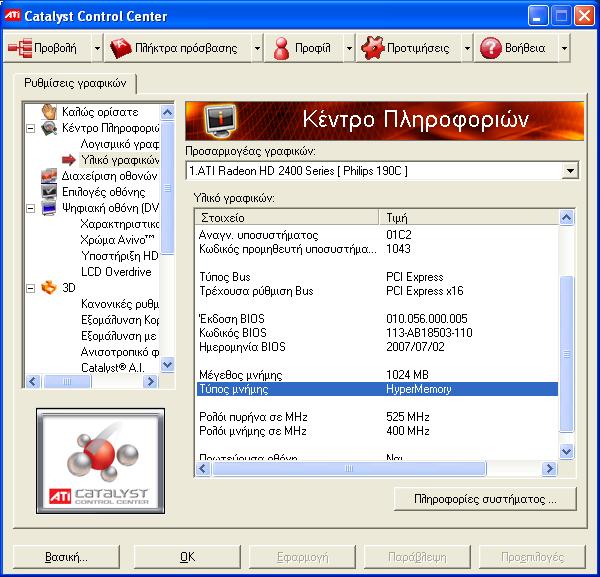Click the ATI logo in the title bar
Screen dimensions: 600x577
[x=12, y=15]
